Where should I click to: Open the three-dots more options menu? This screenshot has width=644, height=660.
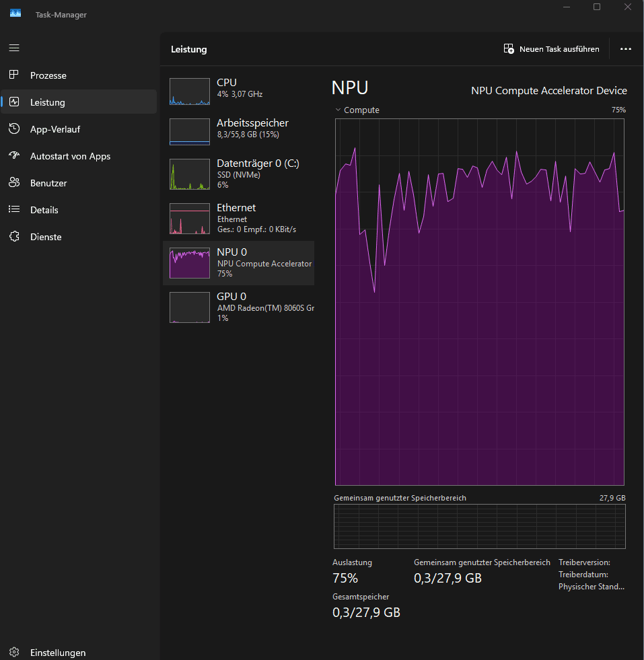625,49
